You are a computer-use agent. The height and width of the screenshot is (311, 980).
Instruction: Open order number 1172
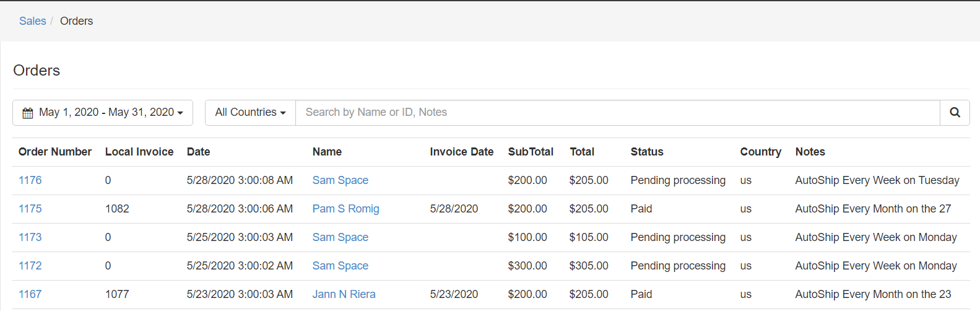pos(30,266)
